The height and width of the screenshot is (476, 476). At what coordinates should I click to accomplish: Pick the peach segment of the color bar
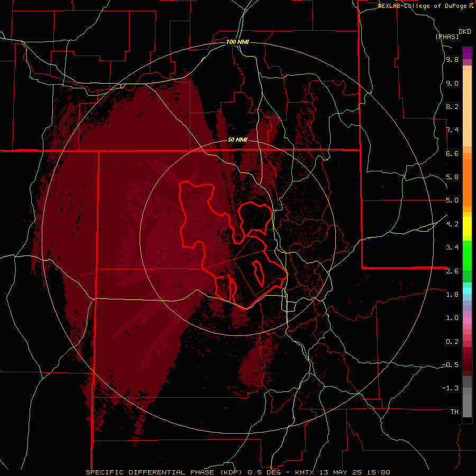point(467,108)
